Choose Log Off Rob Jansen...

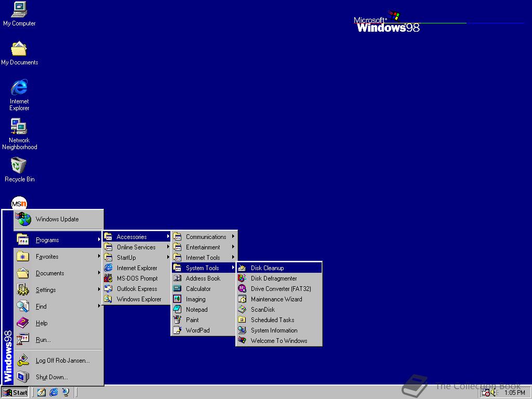tap(58, 361)
